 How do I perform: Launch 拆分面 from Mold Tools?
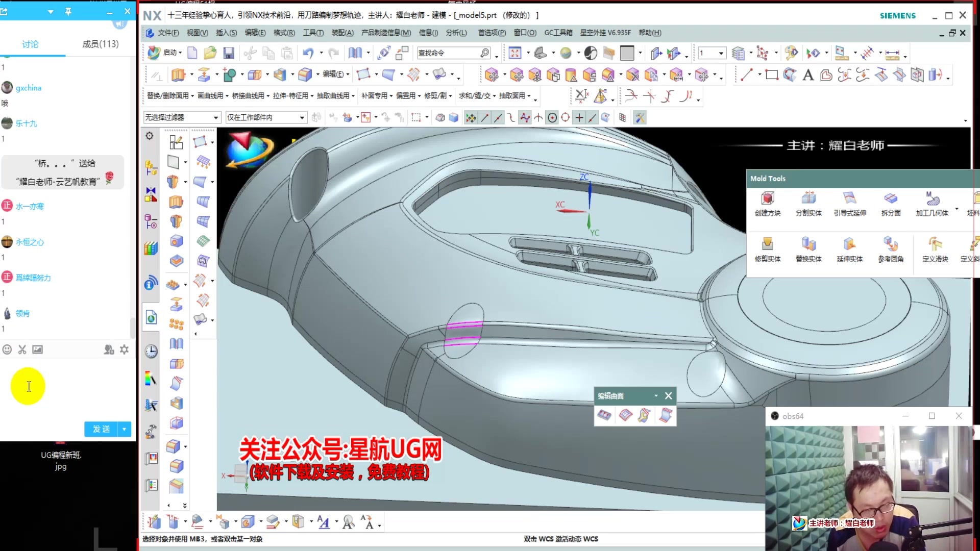coord(890,203)
